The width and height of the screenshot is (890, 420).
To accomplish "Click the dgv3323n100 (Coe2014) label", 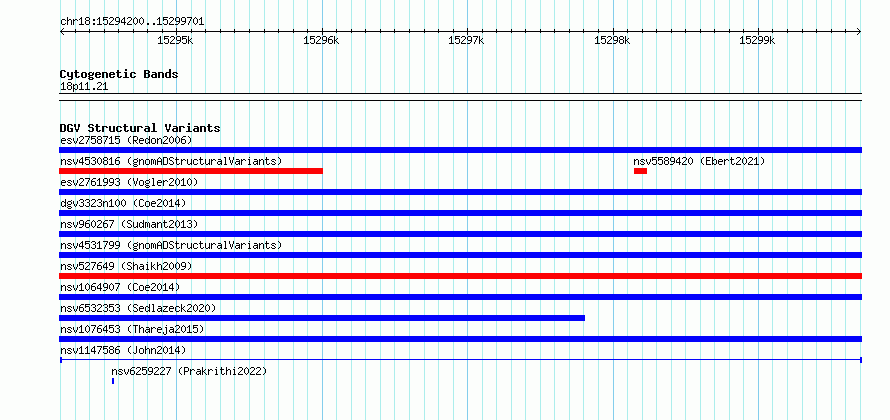I will (123, 203).
